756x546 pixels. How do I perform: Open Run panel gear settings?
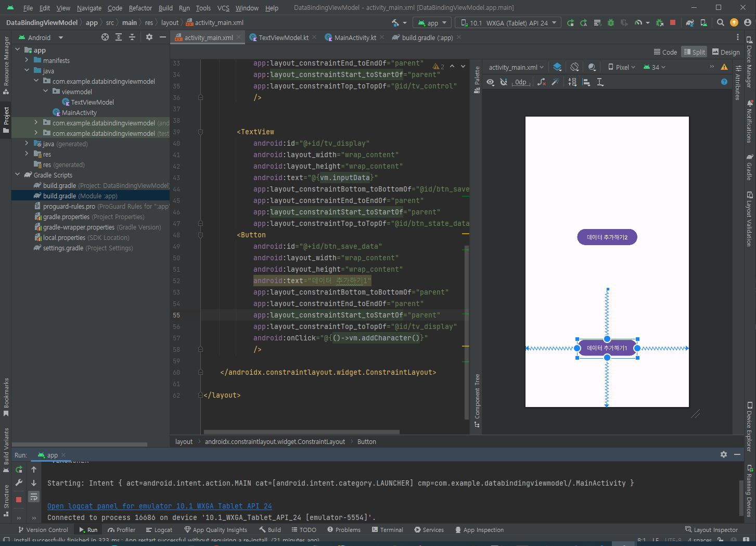tap(724, 454)
